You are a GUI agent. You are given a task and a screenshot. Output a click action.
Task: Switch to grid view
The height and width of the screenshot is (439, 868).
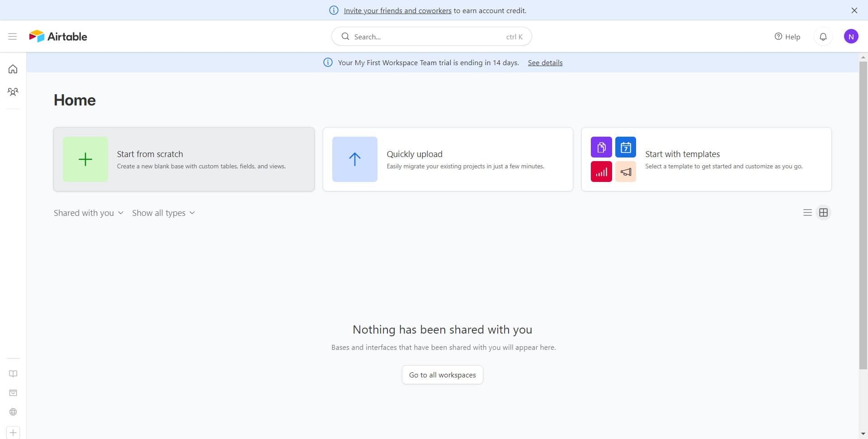[823, 213]
